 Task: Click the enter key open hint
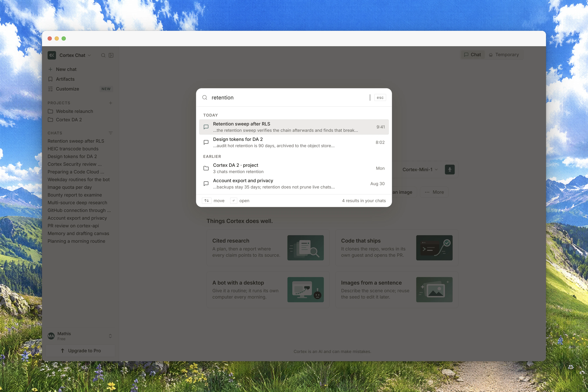click(233, 201)
